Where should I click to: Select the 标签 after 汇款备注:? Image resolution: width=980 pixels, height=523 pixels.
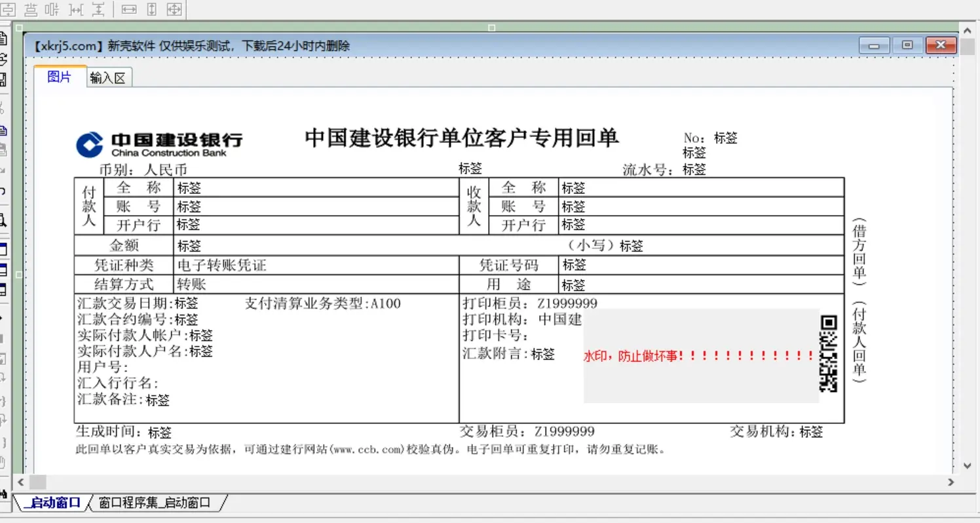click(x=157, y=400)
